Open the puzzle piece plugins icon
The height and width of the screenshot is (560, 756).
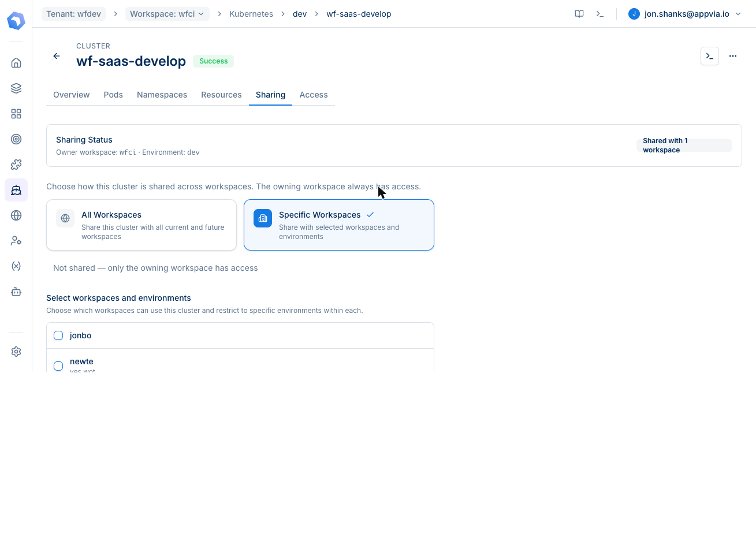[x=16, y=165]
